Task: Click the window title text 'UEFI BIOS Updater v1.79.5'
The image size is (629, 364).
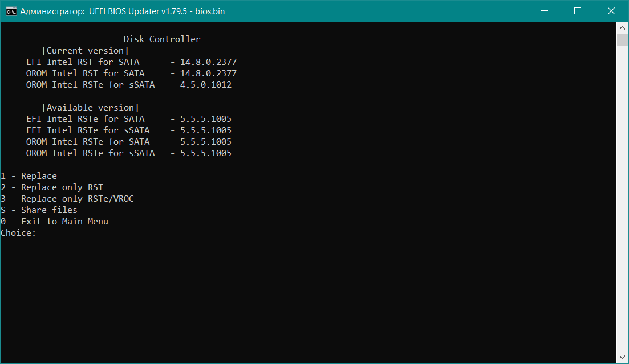Action: [x=138, y=11]
